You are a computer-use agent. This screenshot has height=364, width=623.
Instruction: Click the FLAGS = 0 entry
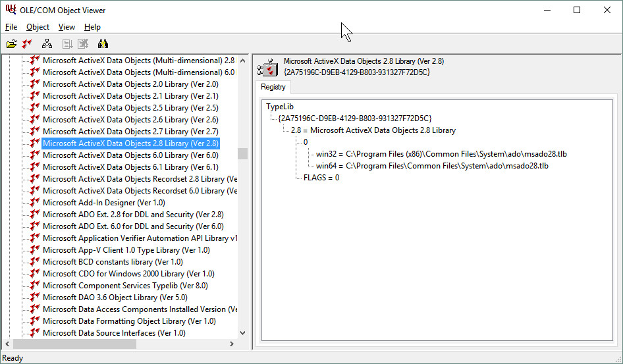321,178
